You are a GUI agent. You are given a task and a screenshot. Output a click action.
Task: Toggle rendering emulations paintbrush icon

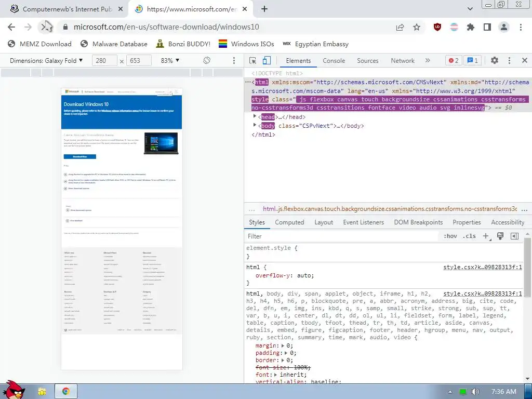[x=500, y=236]
